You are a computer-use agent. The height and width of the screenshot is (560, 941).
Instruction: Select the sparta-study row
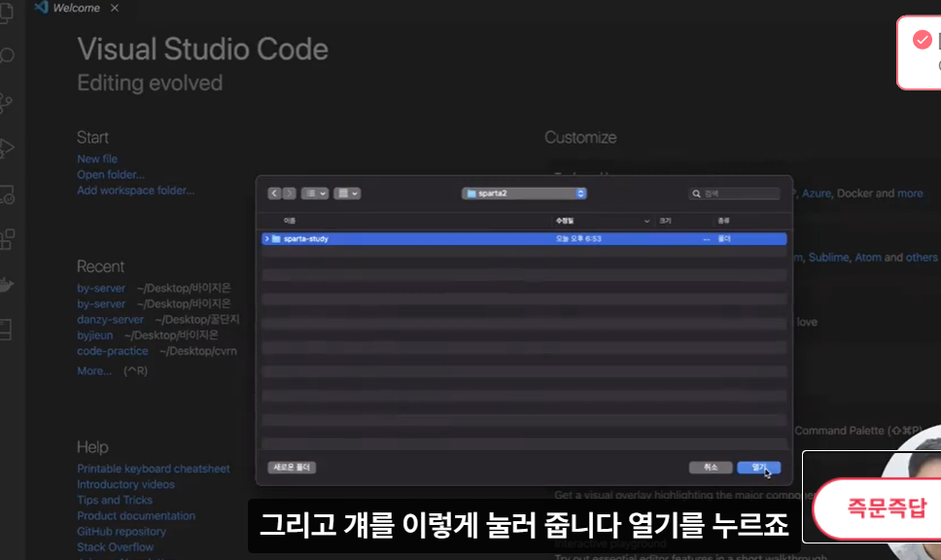[524, 239]
